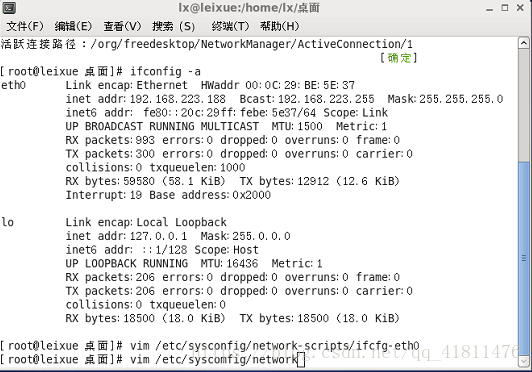Click 'UP LOOPBACK RUNNING' text

click(x=127, y=263)
